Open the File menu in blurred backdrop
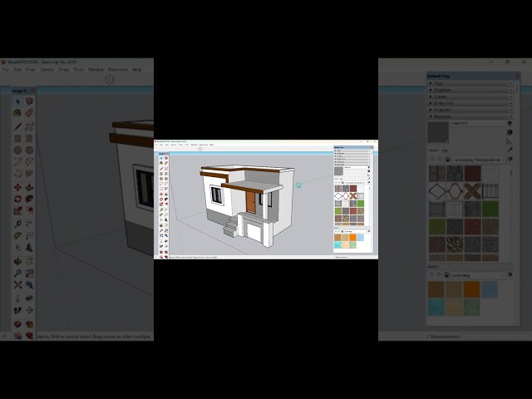 click(5, 70)
